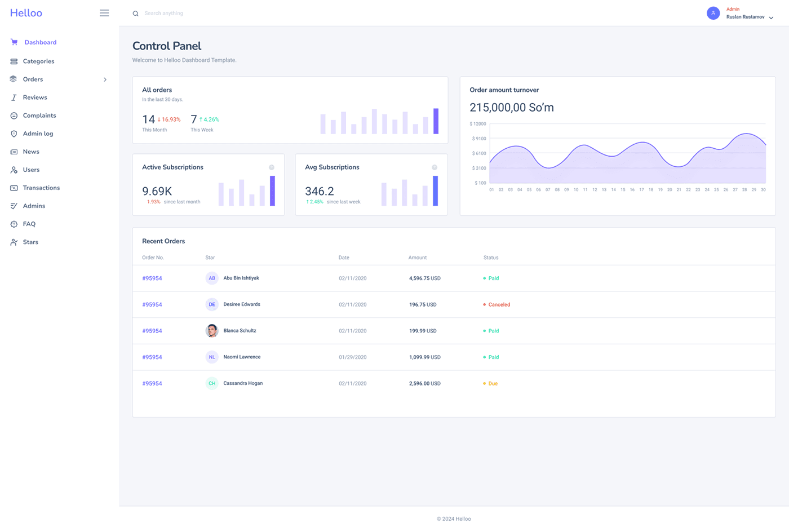Click Blanca Schultz's profile photo
Screen dimensions: 789x532
[x=212, y=331]
